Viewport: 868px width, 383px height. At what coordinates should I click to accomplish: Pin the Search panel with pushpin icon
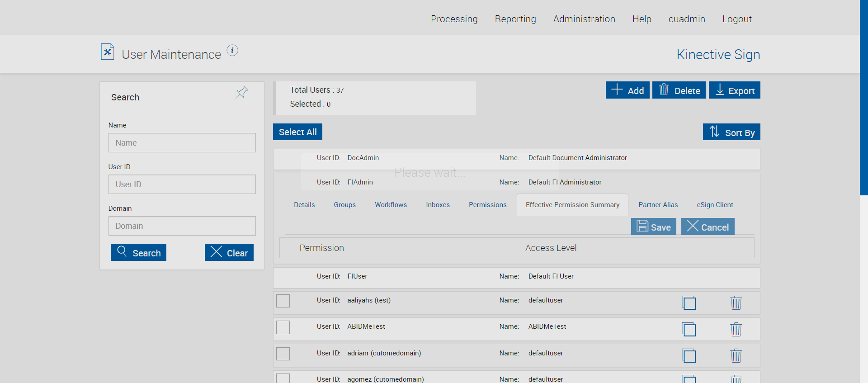click(242, 93)
